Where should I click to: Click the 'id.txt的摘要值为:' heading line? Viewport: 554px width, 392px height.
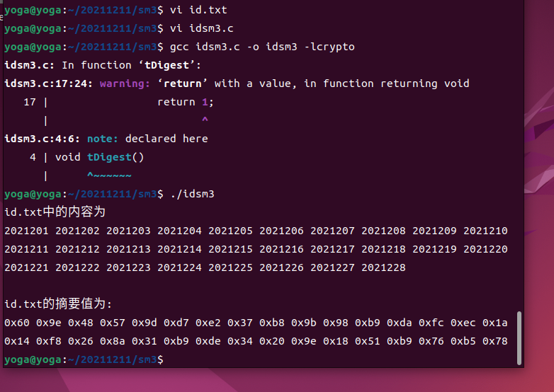(58, 304)
